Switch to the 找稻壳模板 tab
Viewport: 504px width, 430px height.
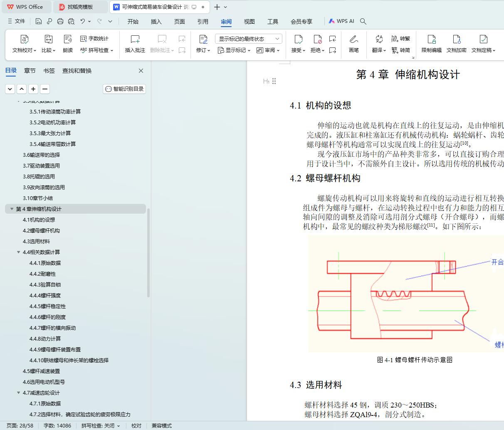tap(81, 7)
